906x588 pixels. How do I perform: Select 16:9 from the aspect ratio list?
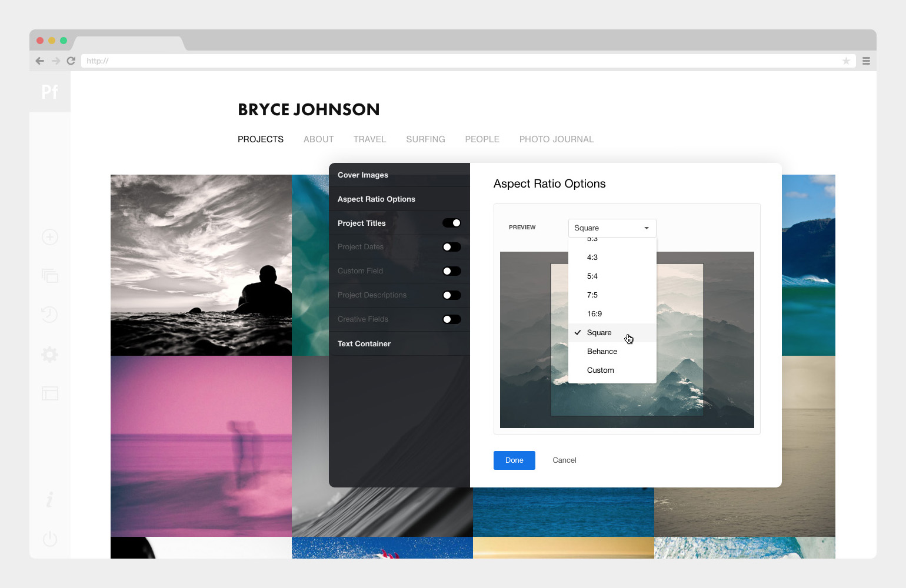pos(594,313)
